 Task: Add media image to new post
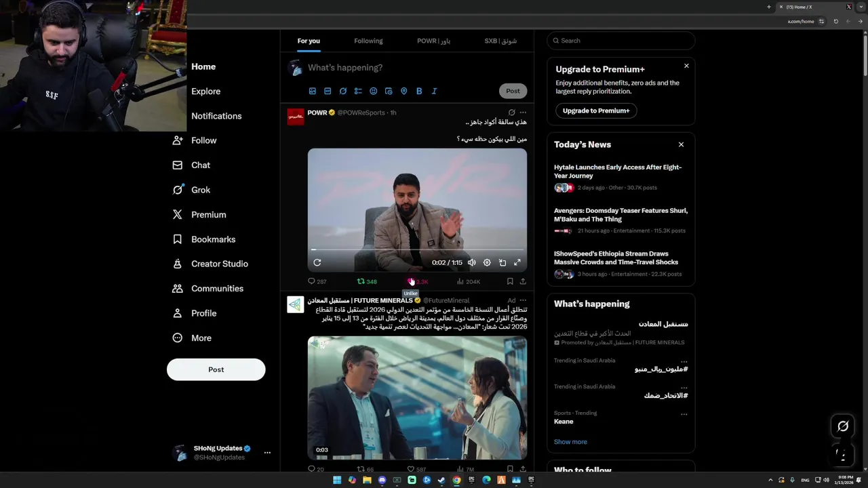click(x=313, y=91)
